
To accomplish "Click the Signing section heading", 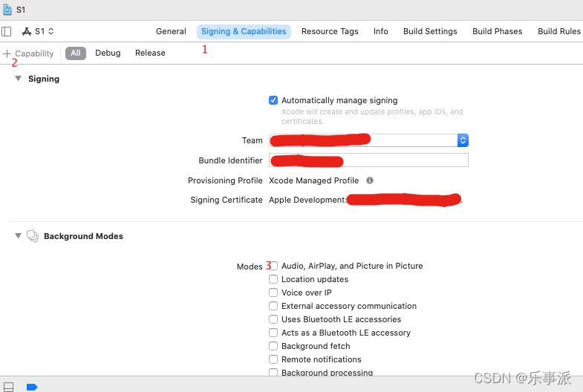I will click(x=44, y=79).
